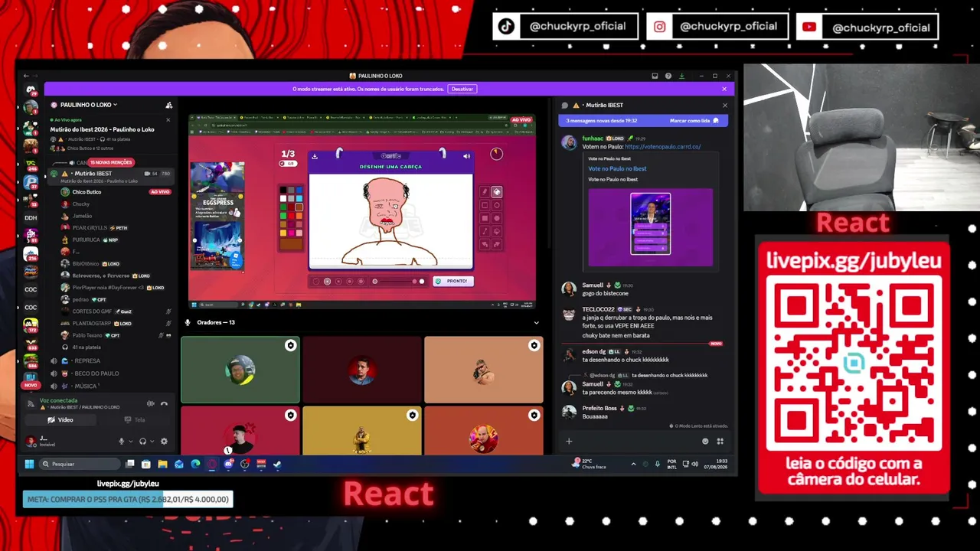Toggle Gartic sound speaker icon

point(466,156)
